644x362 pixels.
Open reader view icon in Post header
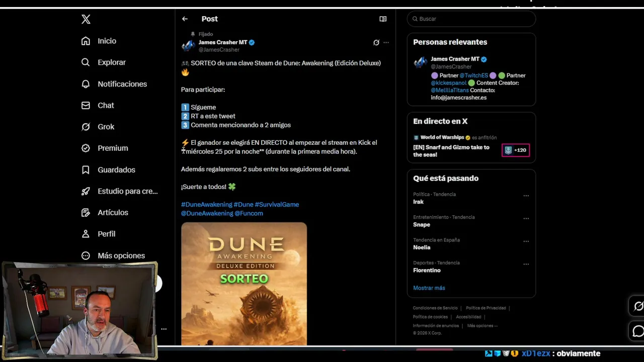[383, 19]
